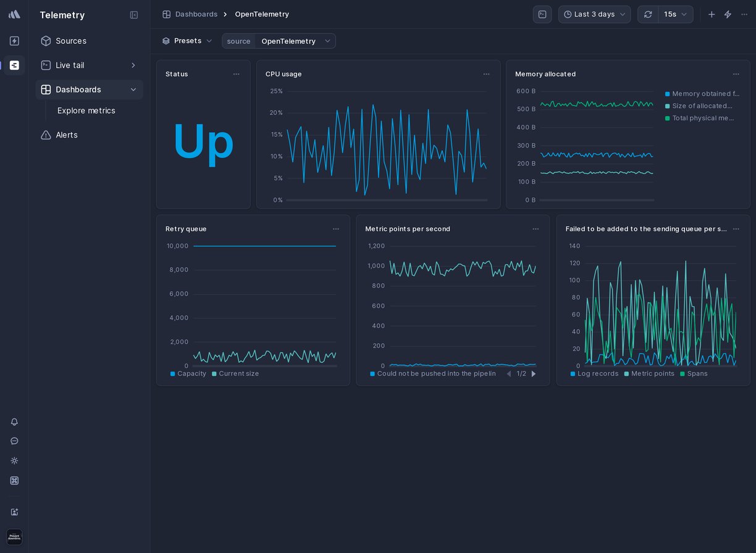Image resolution: width=756 pixels, height=553 pixels.
Task: Click the plus icon to add a panel
Action: (712, 14)
